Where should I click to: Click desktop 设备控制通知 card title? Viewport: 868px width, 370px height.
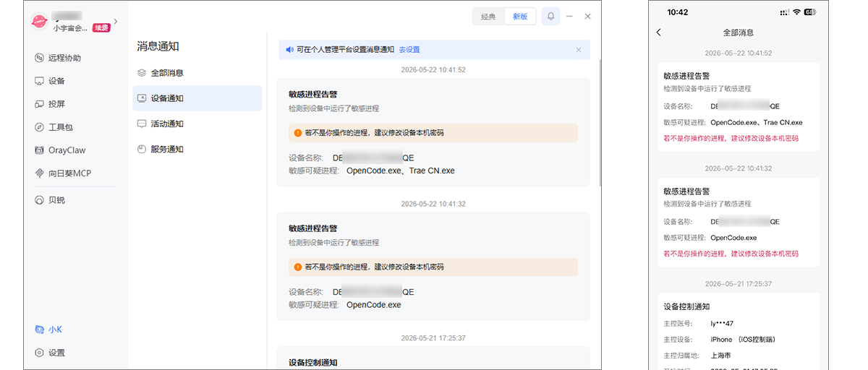tap(312, 362)
